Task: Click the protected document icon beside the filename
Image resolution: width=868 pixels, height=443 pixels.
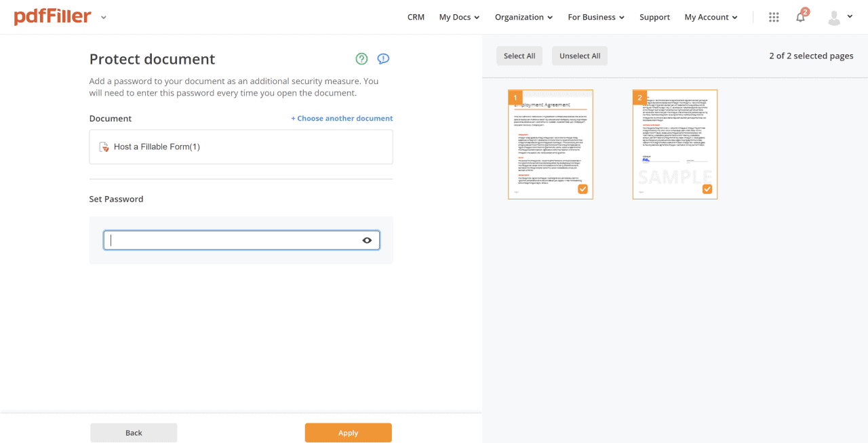Action: point(104,147)
